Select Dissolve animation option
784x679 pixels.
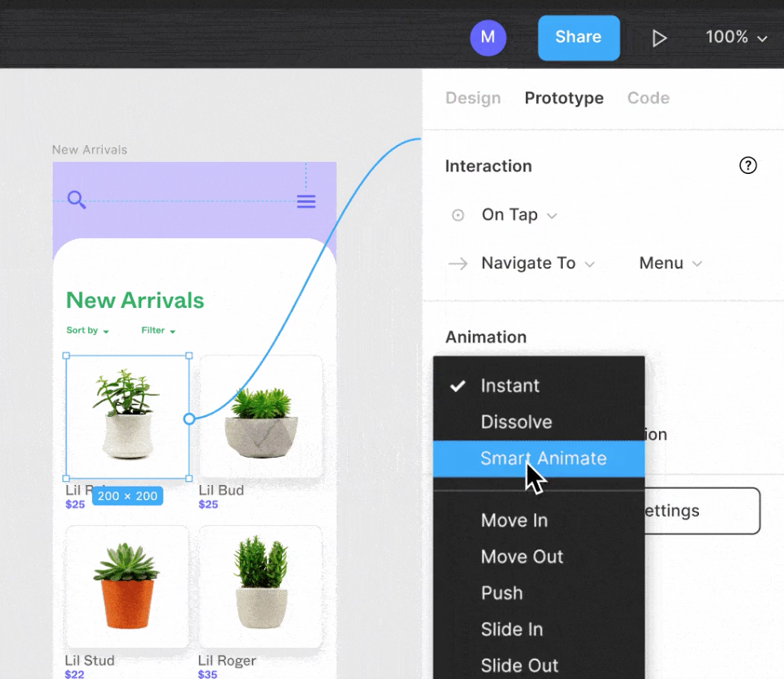tap(516, 422)
